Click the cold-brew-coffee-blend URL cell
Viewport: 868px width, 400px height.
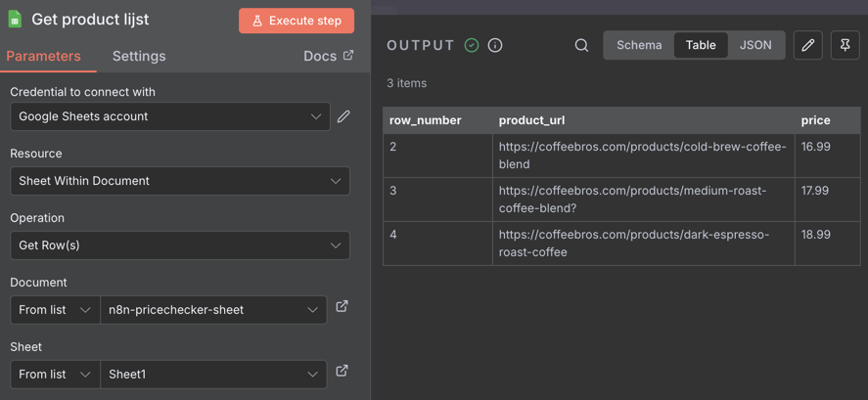[x=643, y=156]
